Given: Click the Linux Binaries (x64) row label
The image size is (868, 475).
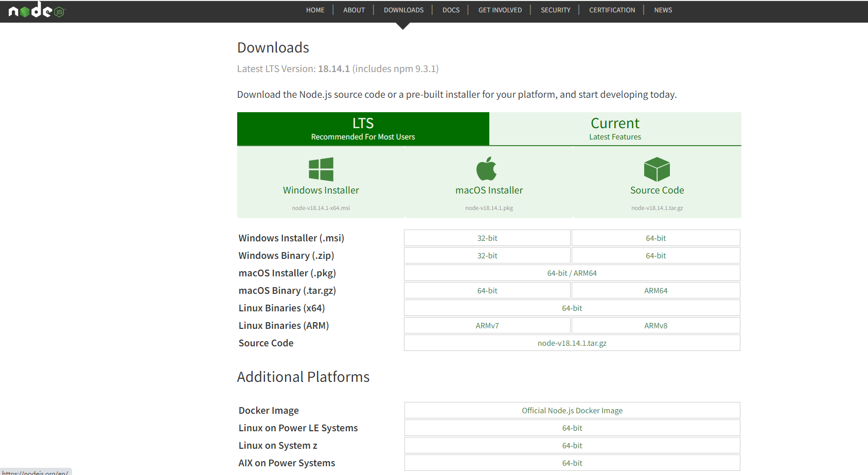Looking at the screenshot, I should pyautogui.click(x=282, y=308).
